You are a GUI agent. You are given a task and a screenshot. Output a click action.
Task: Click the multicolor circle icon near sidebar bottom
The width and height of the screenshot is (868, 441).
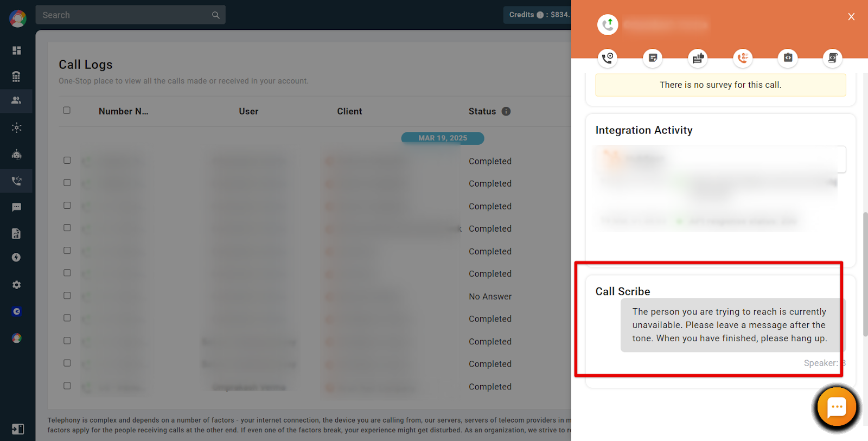17,338
